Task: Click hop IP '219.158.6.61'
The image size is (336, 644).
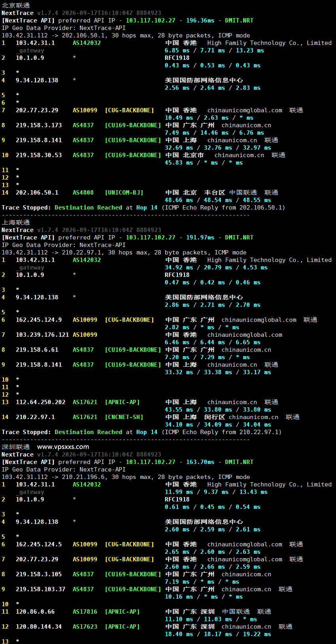Action: (37, 350)
